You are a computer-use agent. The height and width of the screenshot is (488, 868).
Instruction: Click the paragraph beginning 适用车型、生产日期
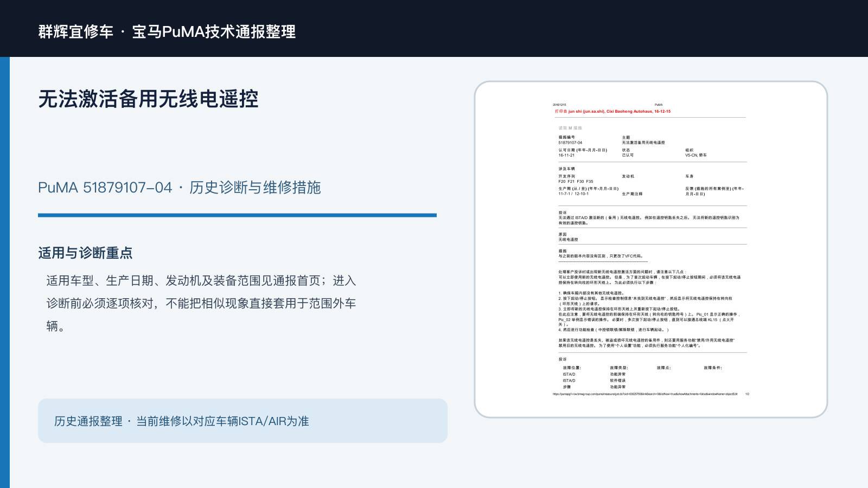[201, 303]
